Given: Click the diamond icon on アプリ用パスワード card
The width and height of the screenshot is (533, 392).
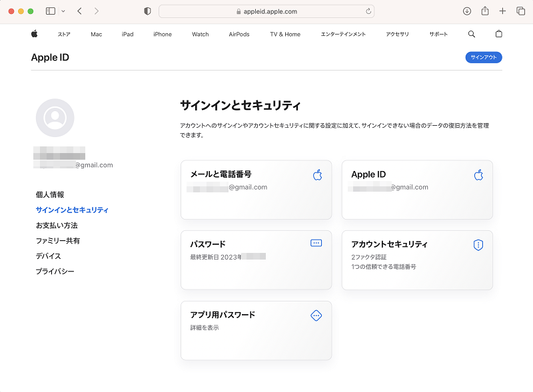Looking at the screenshot, I should (316, 315).
